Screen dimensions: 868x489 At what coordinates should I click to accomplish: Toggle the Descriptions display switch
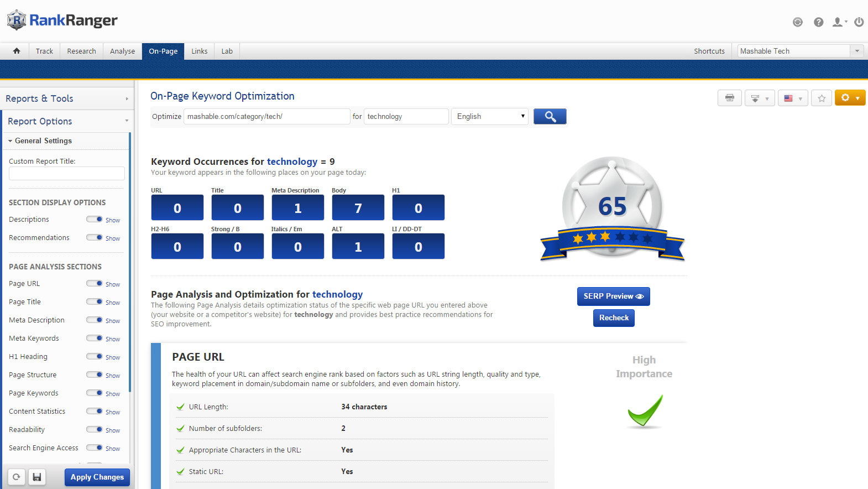tap(95, 219)
